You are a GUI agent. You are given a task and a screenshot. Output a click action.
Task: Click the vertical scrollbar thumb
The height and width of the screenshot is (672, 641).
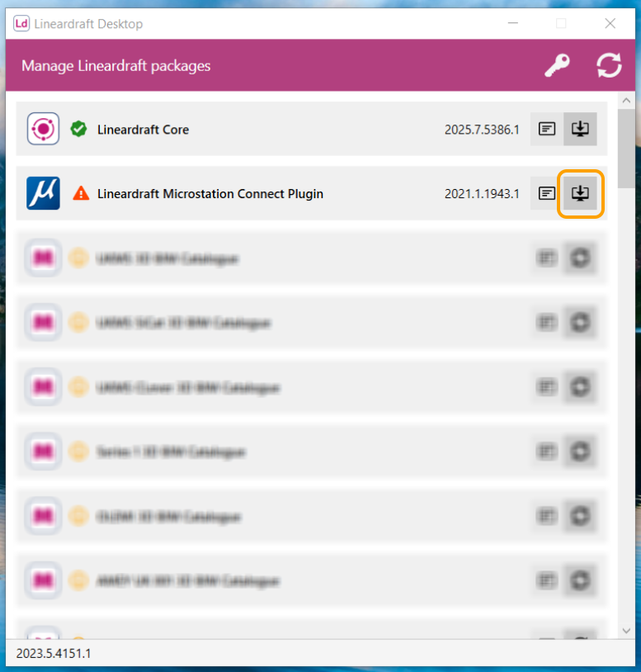(626, 149)
